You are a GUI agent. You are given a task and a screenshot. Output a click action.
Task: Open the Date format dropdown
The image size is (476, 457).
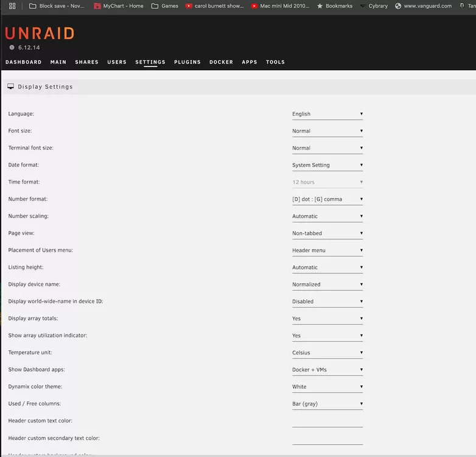click(327, 165)
